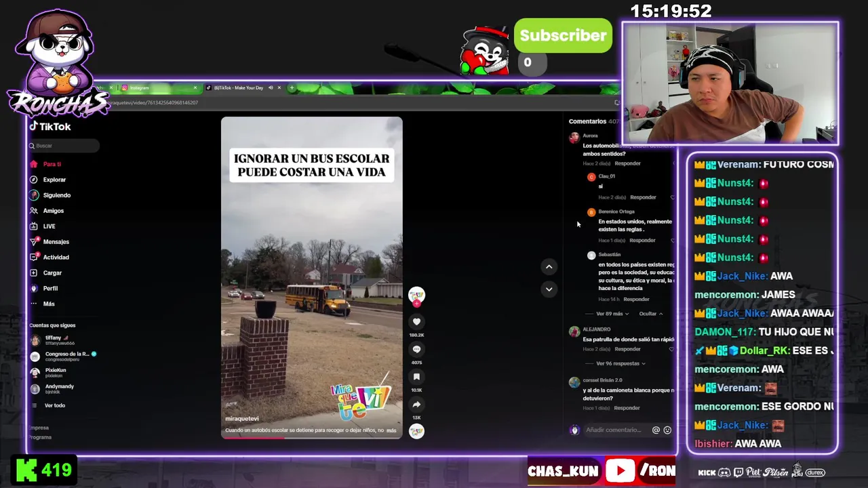Screen dimensions: 868x488
Task: Reply to ALEJANDRO's comment
Action: click(627, 349)
